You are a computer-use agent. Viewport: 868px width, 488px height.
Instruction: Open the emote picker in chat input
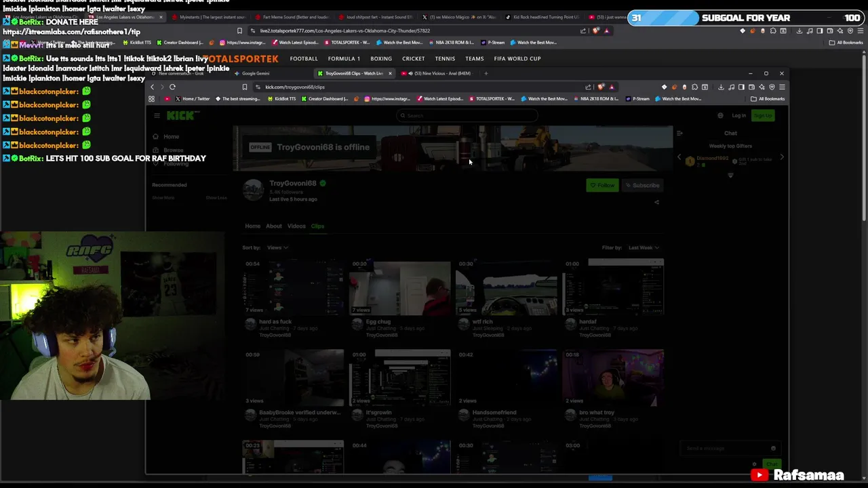pos(773,448)
